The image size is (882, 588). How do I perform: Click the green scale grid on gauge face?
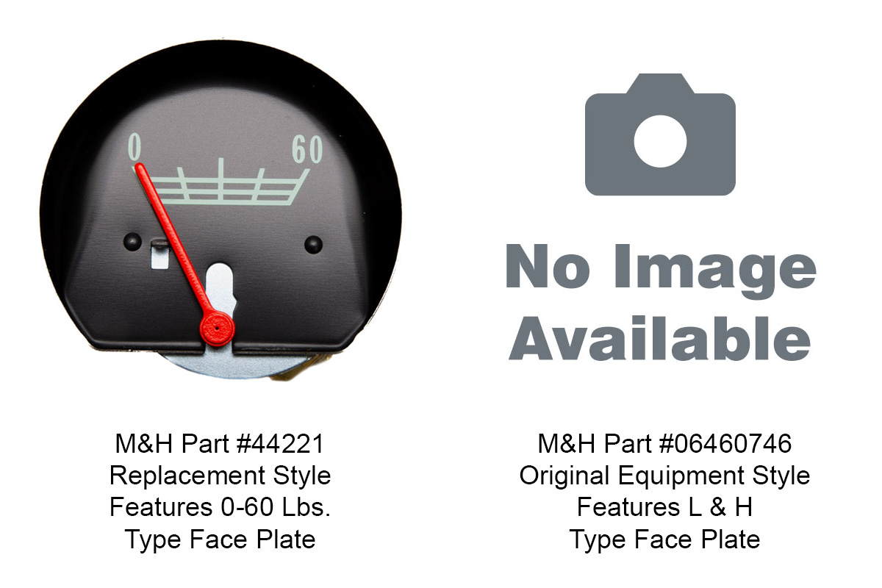tap(223, 181)
